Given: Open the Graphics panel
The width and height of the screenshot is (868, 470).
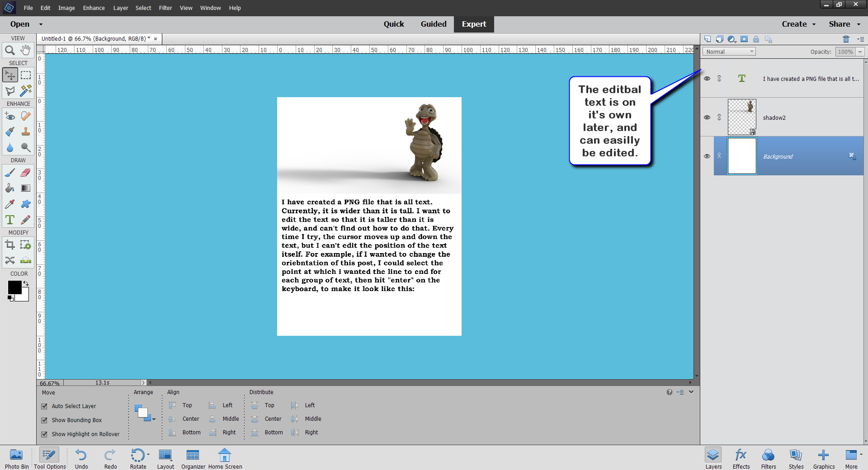Looking at the screenshot, I should 823,458.
